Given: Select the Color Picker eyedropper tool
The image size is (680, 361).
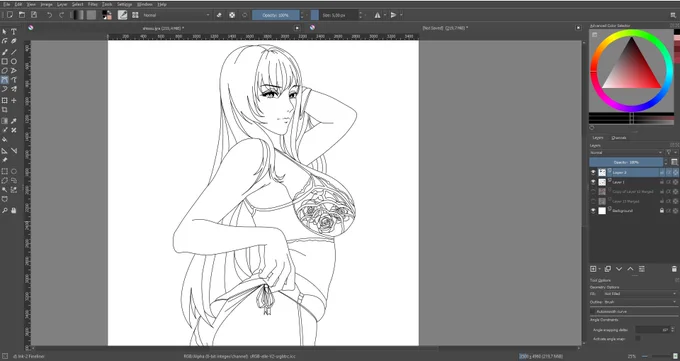Looking at the screenshot, I should [x=14, y=121].
